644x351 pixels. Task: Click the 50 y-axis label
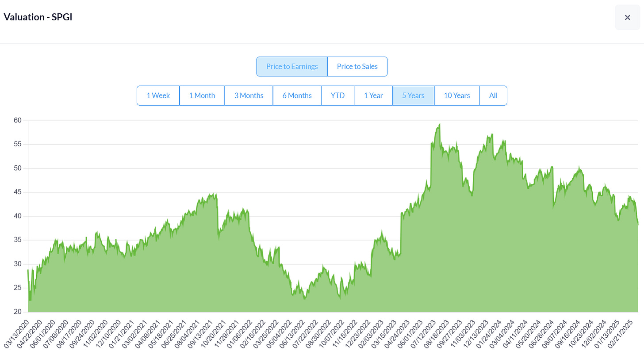19,168
